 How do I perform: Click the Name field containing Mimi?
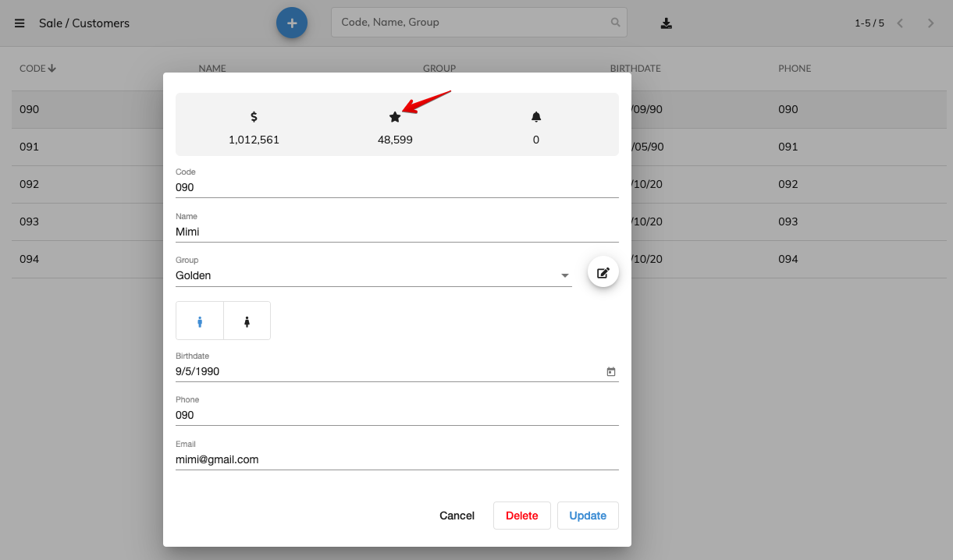point(397,232)
